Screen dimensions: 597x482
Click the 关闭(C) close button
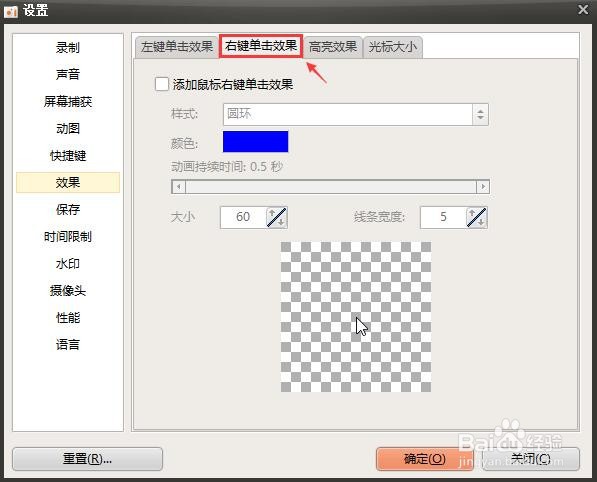(531, 459)
